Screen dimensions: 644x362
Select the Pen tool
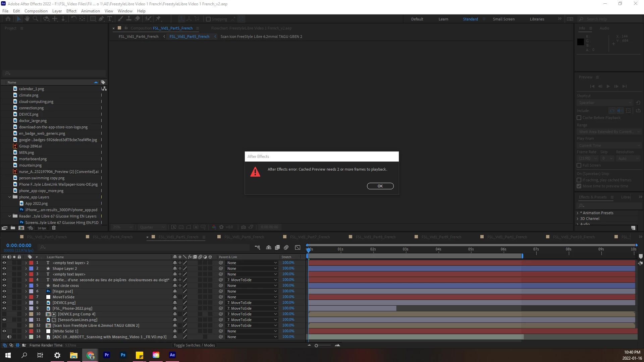[x=101, y=19]
